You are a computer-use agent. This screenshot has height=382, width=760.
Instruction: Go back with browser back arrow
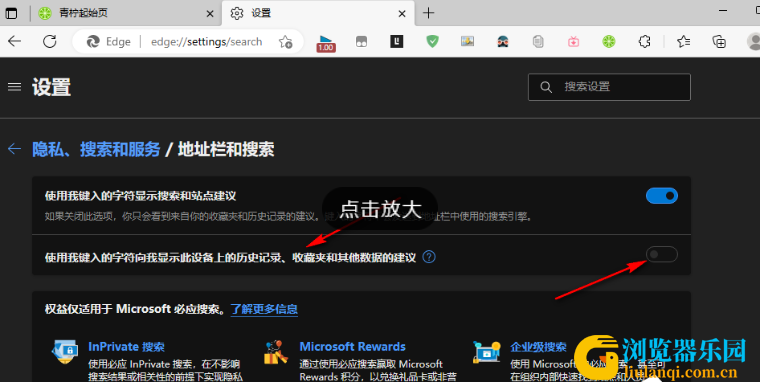pyautogui.click(x=15, y=42)
